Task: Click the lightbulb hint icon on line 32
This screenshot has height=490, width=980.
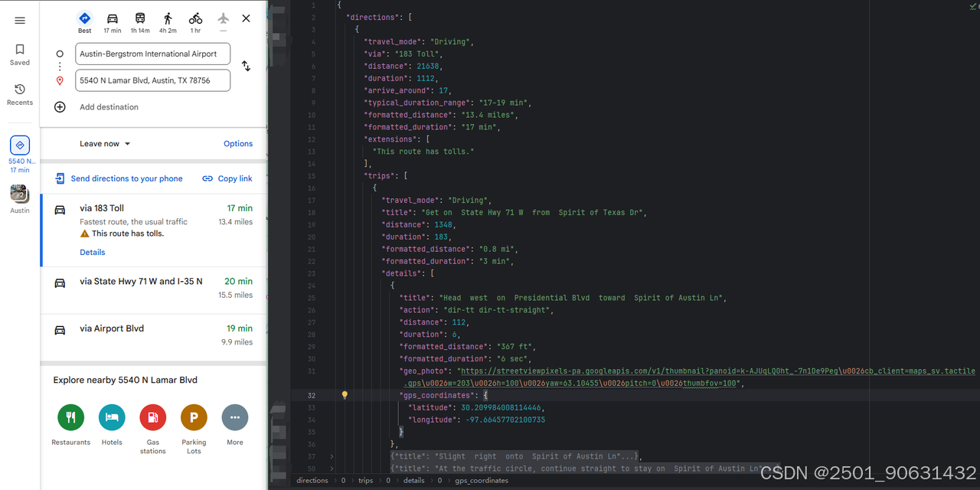Action: 345,395
